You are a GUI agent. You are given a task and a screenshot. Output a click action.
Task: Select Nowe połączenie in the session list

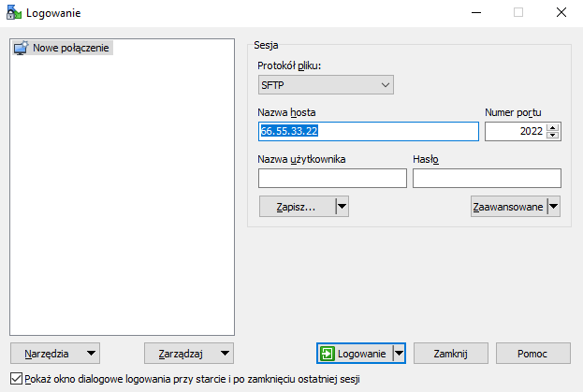72,48
